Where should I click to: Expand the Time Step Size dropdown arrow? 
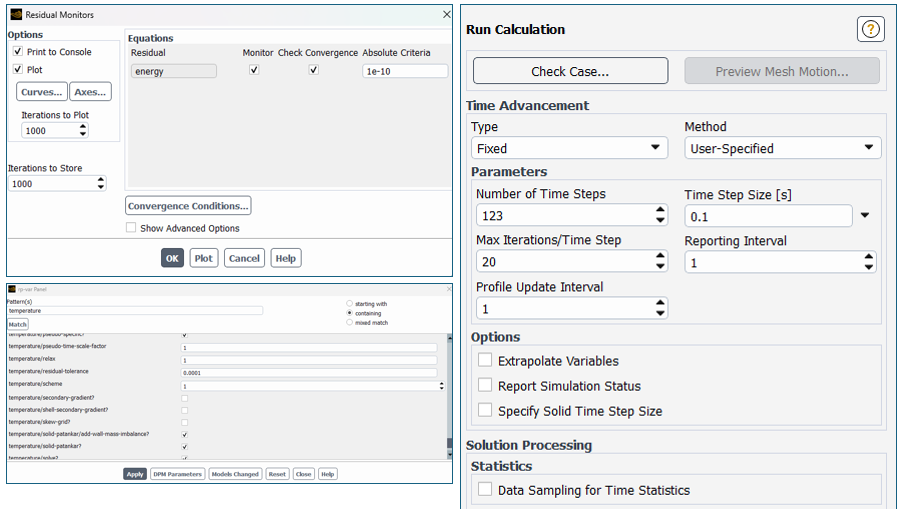(865, 216)
